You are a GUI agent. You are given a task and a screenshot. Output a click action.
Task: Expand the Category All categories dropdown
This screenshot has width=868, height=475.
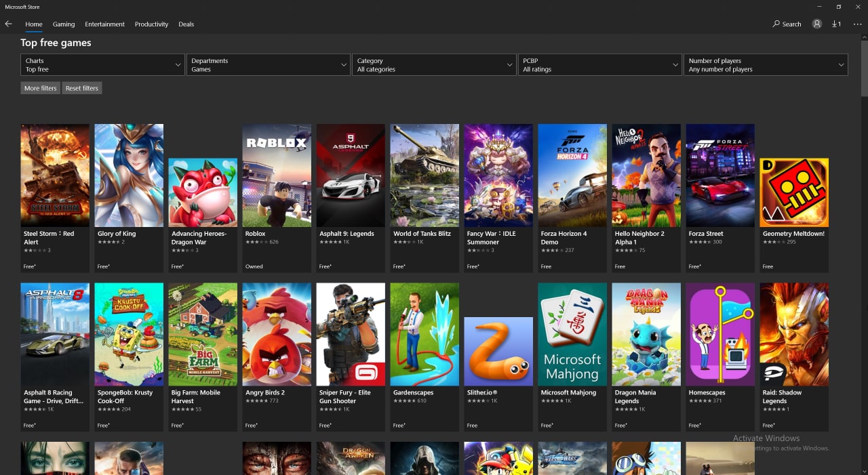click(434, 65)
